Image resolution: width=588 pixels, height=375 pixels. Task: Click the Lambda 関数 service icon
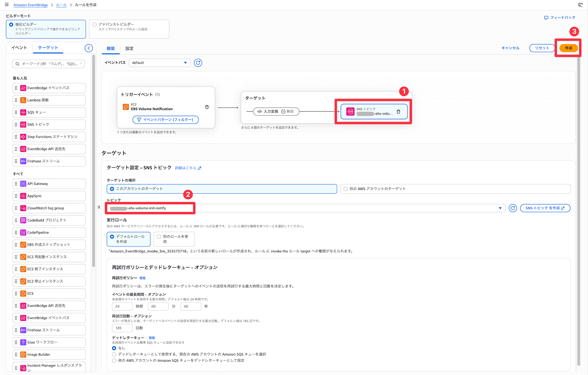point(23,100)
